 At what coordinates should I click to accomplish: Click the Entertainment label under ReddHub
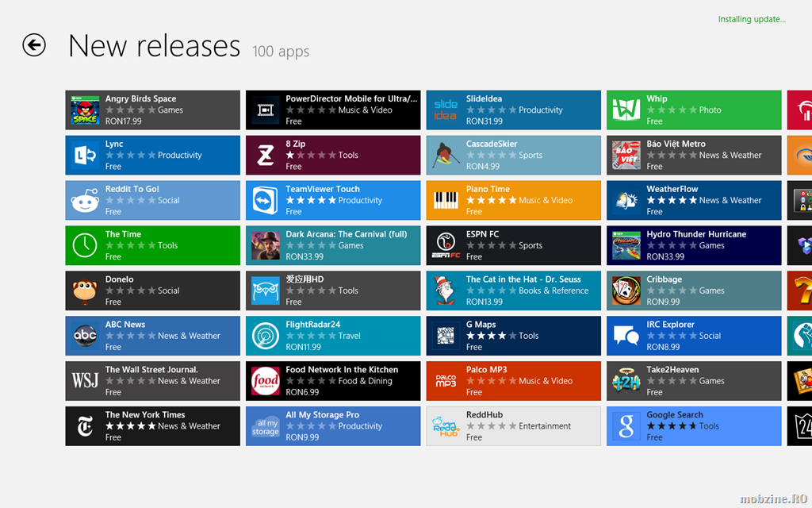tap(545, 426)
